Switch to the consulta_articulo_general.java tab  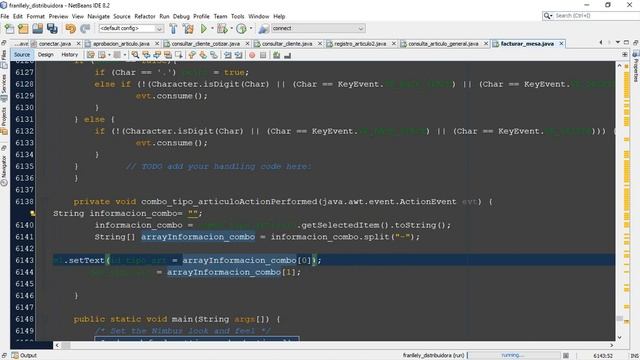coord(443,44)
